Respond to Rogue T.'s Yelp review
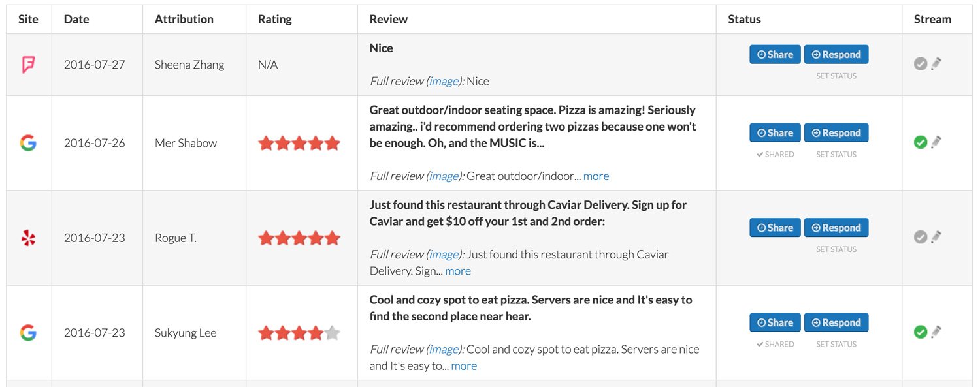 (836, 228)
